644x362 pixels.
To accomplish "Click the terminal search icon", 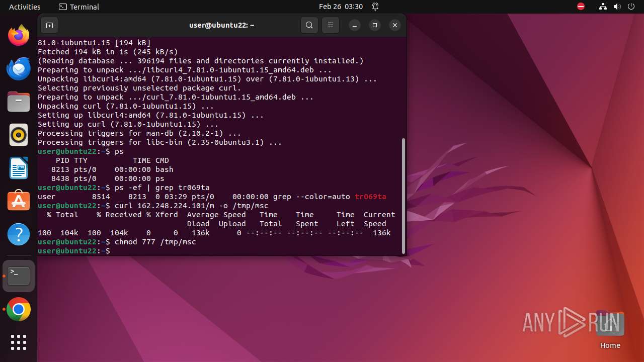I will coord(309,25).
